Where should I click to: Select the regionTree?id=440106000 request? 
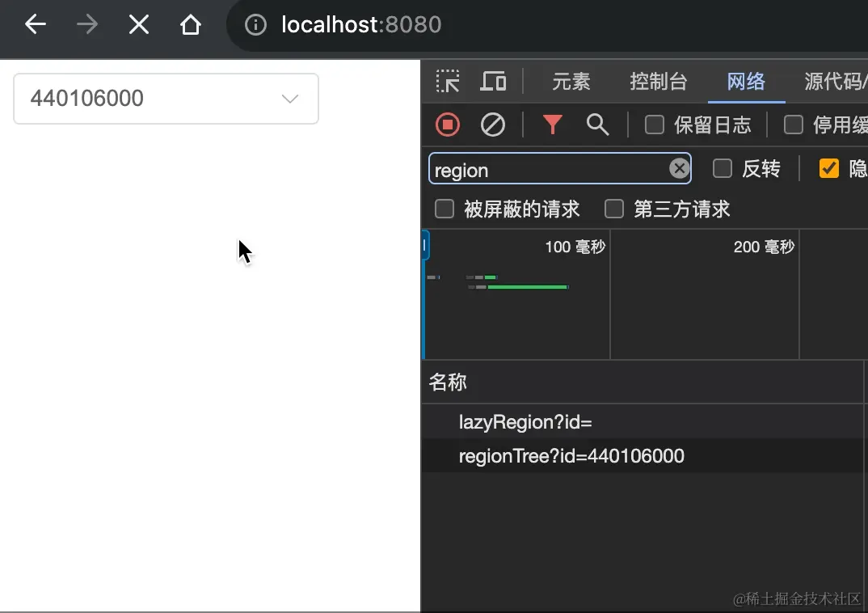point(571,456)
